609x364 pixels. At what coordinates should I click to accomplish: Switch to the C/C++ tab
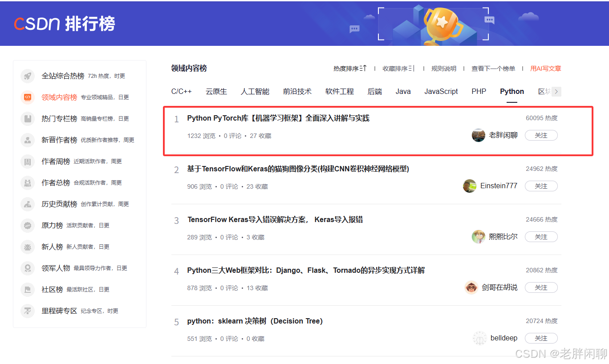pyautogui.click(x=182, y=91)
